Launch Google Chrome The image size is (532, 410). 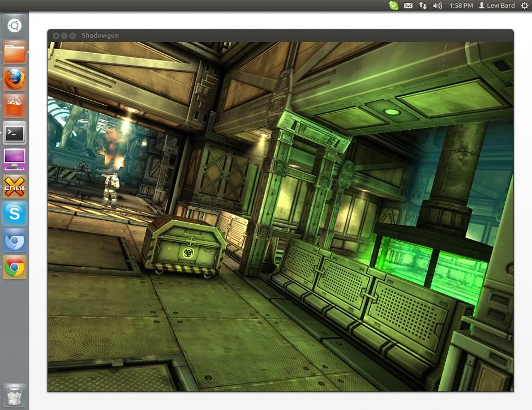click(x=14, y=268)
